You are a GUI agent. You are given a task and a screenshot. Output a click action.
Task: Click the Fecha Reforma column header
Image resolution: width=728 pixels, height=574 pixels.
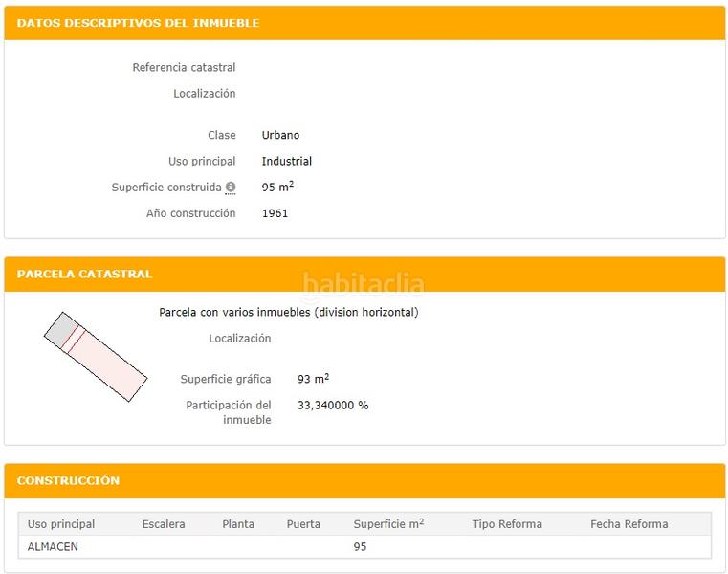[629, 524]
